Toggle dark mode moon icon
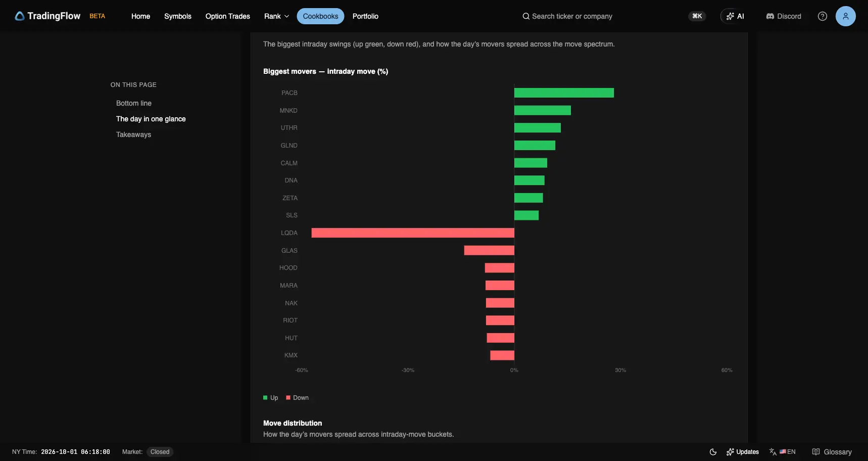Image resolution: width=868 pixels, height=461 pixels. pos(713,452)
